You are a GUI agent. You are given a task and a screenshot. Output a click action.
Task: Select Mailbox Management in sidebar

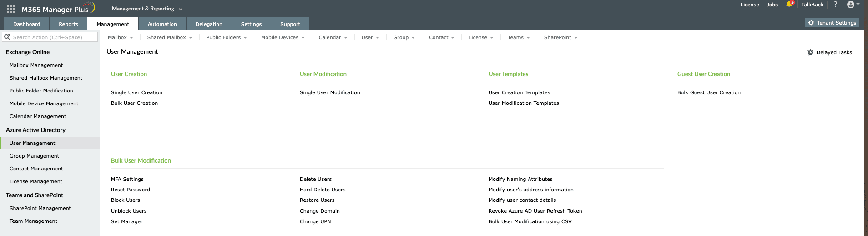pyautogui.click(x=36, y=65)
